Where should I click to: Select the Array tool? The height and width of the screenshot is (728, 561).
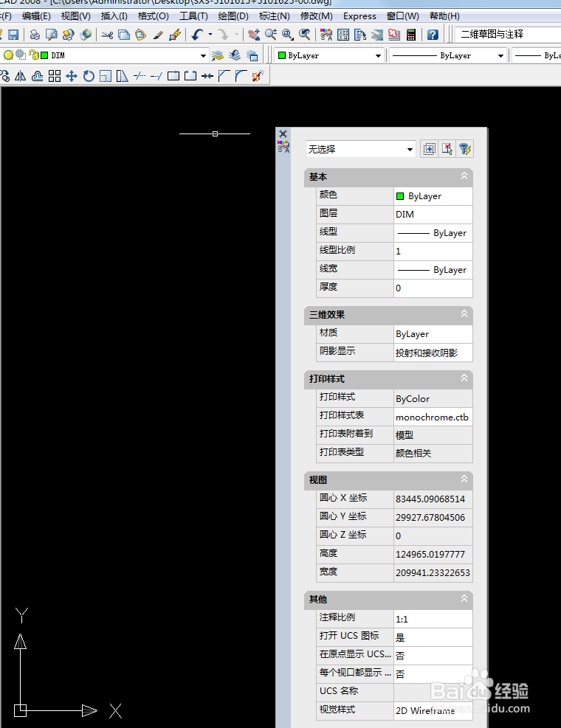click(55, 76)
